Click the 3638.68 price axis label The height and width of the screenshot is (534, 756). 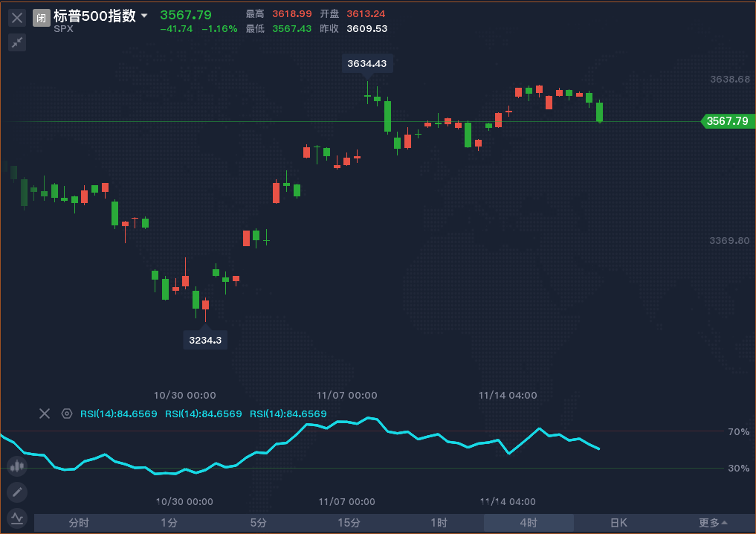[x=730, y=79]
